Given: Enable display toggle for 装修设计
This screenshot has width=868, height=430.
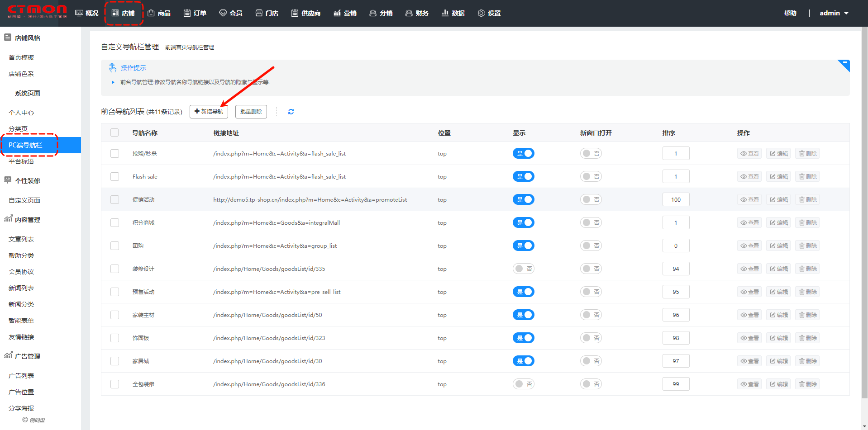Looking at the screenshot, I should click(x=523, y=269).
